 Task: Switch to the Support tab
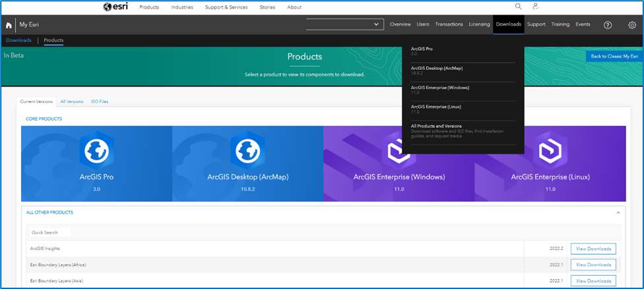pyautogui.click(x=536, y=24)
